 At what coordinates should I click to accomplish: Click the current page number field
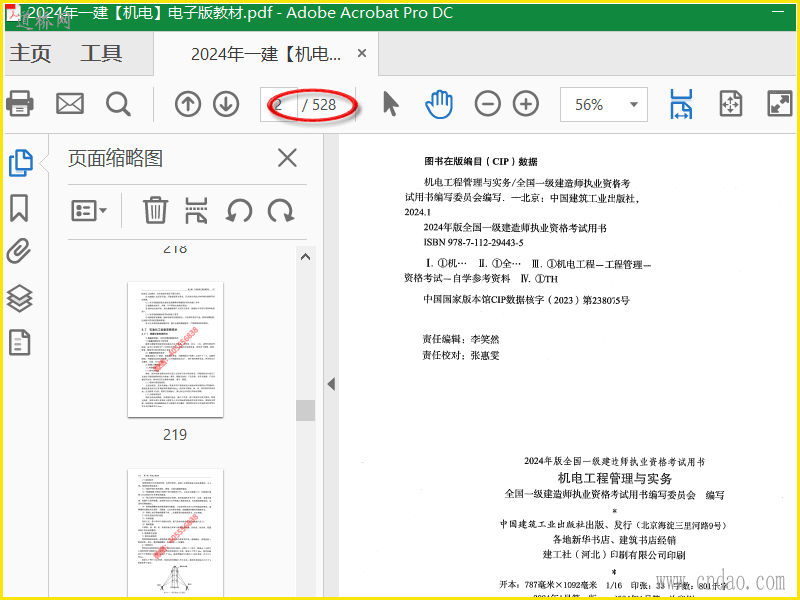coord(279,105)
